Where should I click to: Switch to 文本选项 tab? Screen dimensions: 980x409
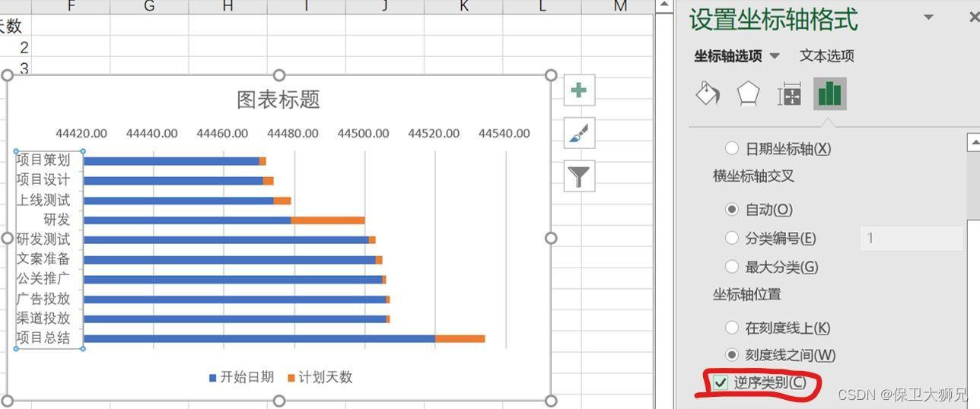tap(826, 55)
